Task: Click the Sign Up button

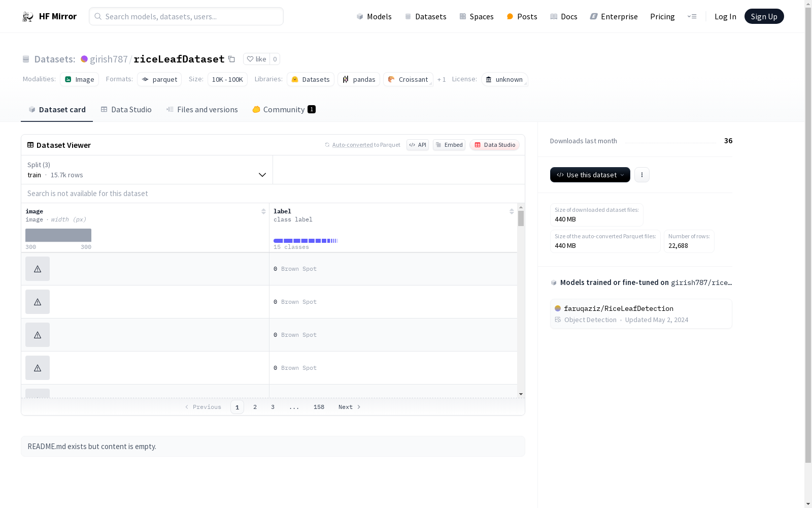Action: coord(764,16)
